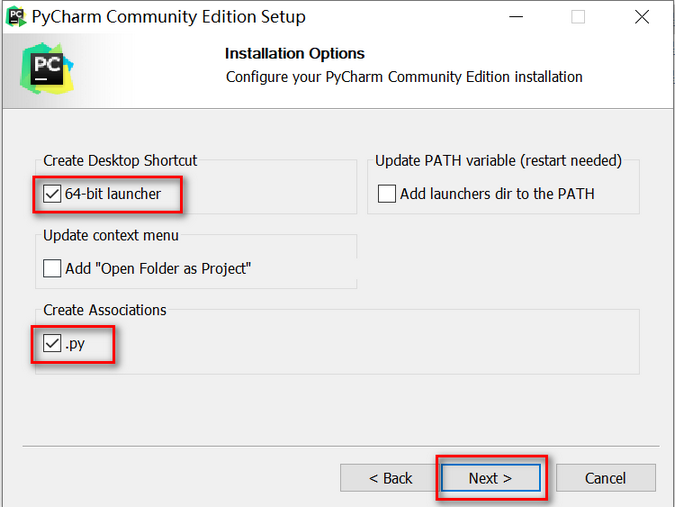Image resolution: width=675 pixels, height=507 pixels.
Task: Click the Installation Options heading
Action: (x=295, y=54)
